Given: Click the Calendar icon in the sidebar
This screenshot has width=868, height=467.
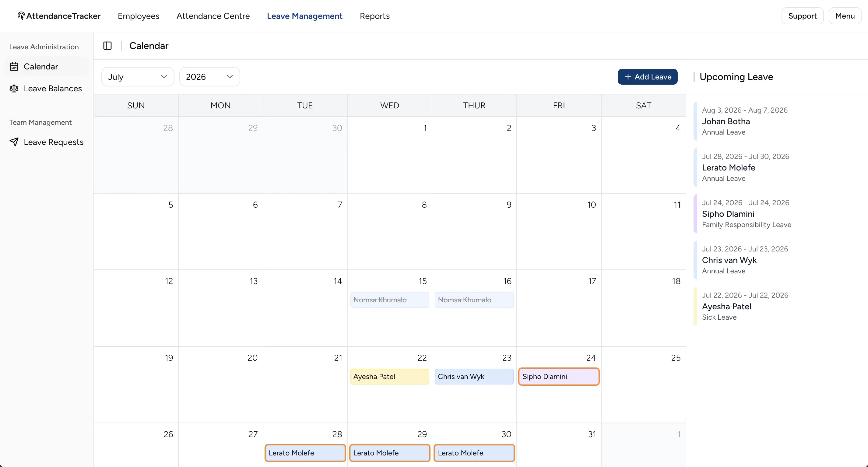Looking at the screenshot, I should point(14,67).
